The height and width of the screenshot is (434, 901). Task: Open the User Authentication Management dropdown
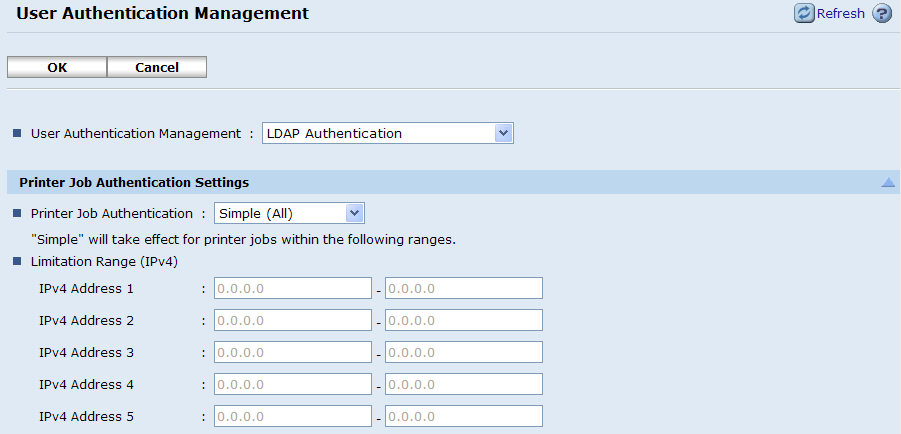388,133
